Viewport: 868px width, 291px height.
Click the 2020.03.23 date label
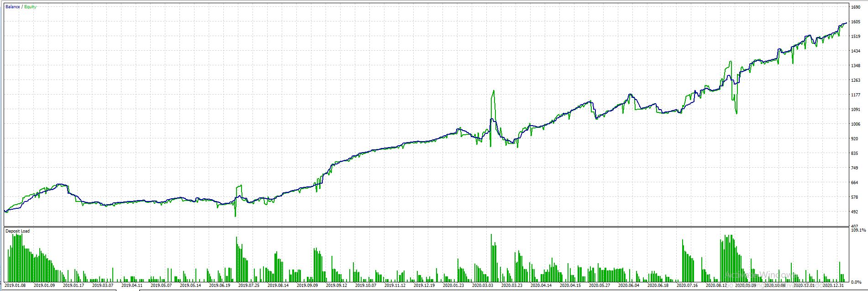[x=511, y=286]
